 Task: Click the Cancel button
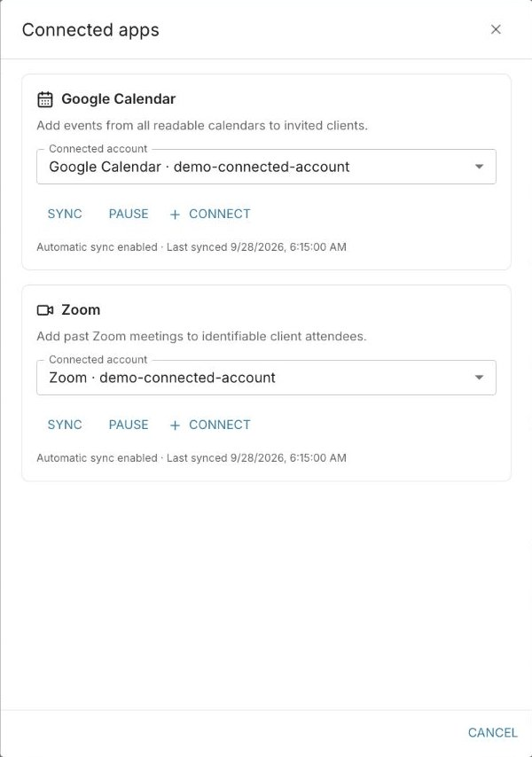tap(492, 732)
